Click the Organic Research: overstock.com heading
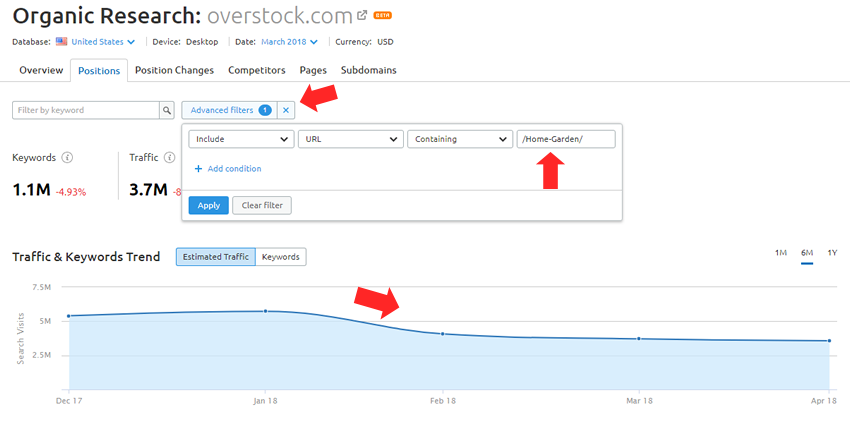 pyautogui.click(x=183, y=16)
